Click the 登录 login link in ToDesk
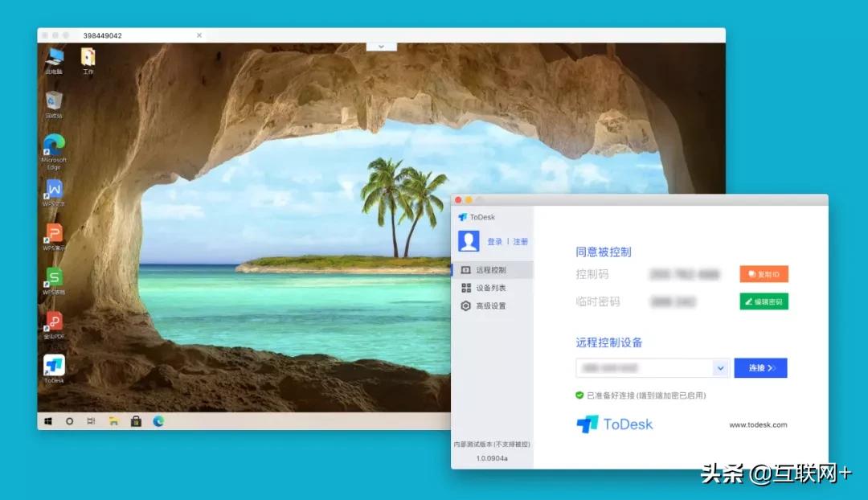 [x=497, y=240]
